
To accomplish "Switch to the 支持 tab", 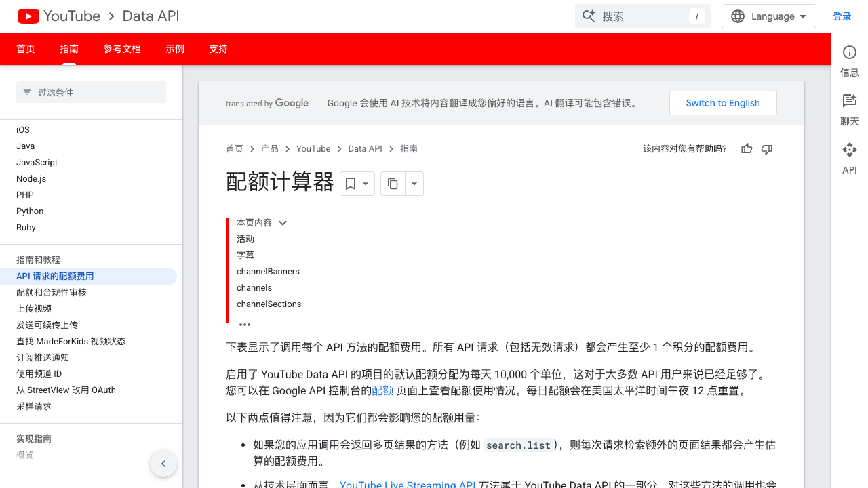I will [x=218, y=49].
